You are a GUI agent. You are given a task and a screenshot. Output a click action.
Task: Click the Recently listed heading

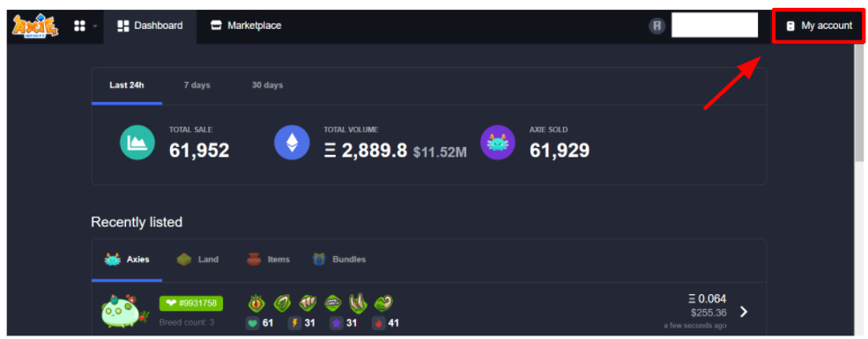coord(137,222)
